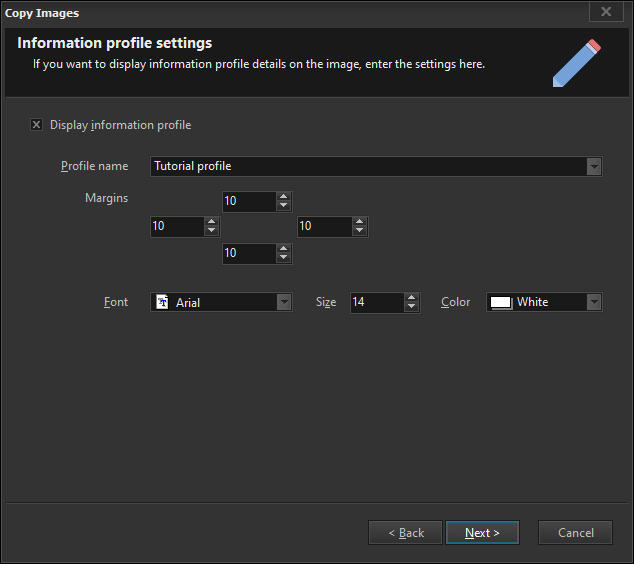Image resolution: width=634 pixels, height=564 pixels.
Task: Decrease the right margin value
Action: point(360,231)
